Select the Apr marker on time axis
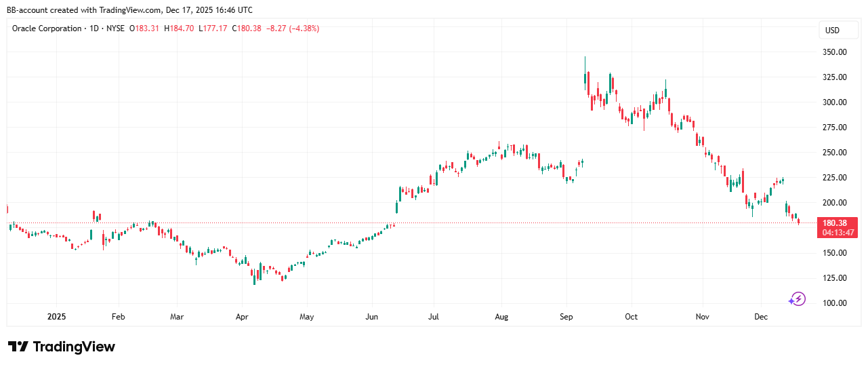 (243, 316)
